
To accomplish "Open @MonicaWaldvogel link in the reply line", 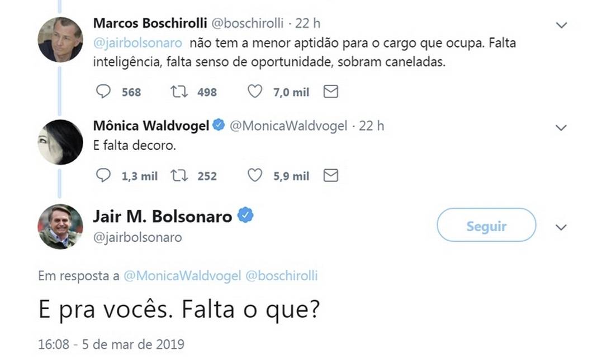I will pos(182,276).
